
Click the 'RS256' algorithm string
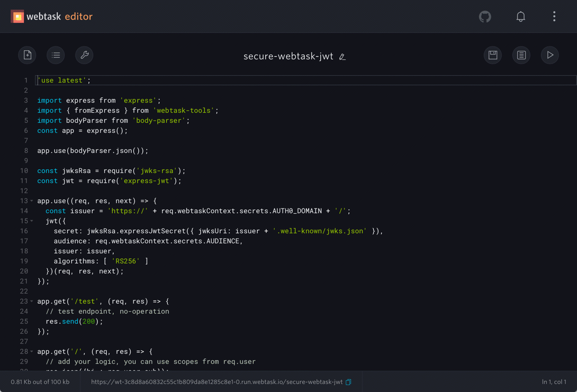coord(126,261)
